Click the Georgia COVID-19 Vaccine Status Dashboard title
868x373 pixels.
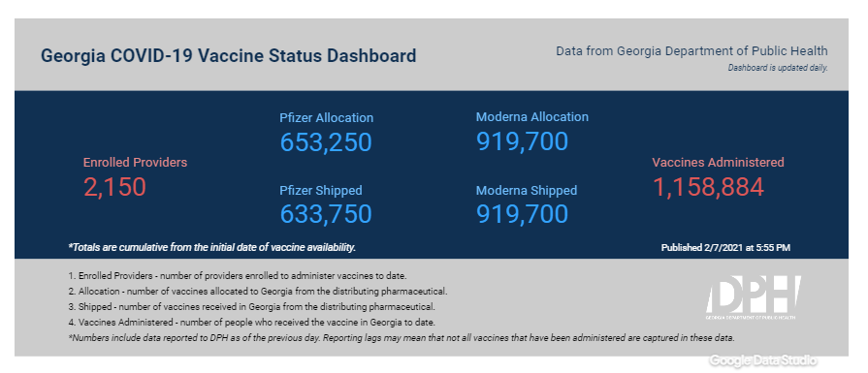229,56
